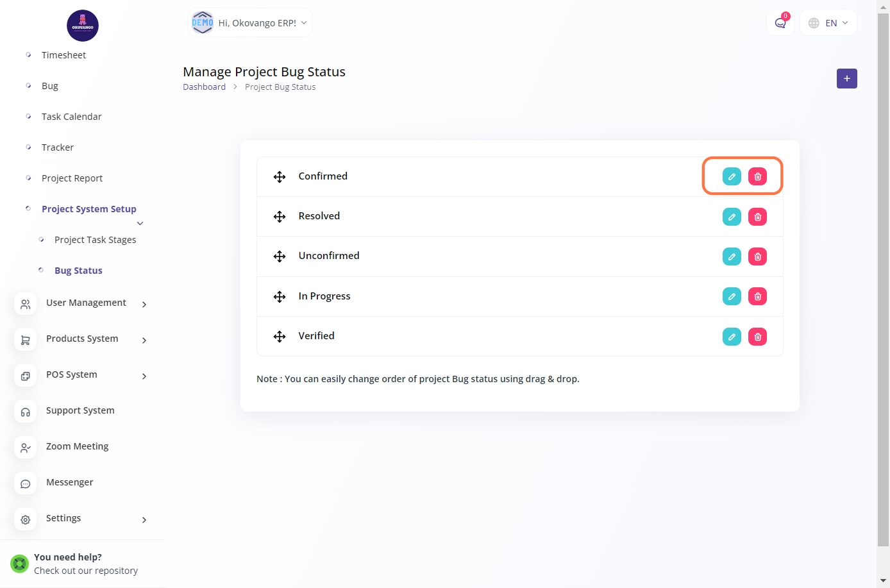
Task: Delete the Resolved bug status
Action: [757, 217]
